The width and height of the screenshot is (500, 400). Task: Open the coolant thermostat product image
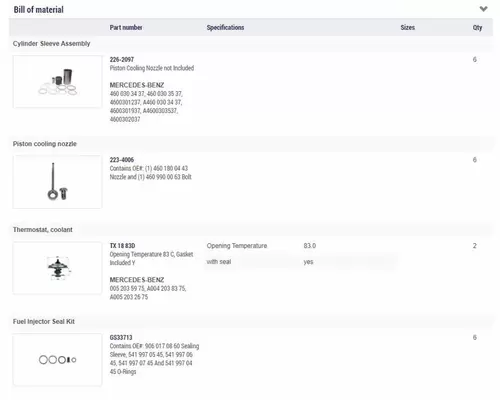[x=57, y=268]
